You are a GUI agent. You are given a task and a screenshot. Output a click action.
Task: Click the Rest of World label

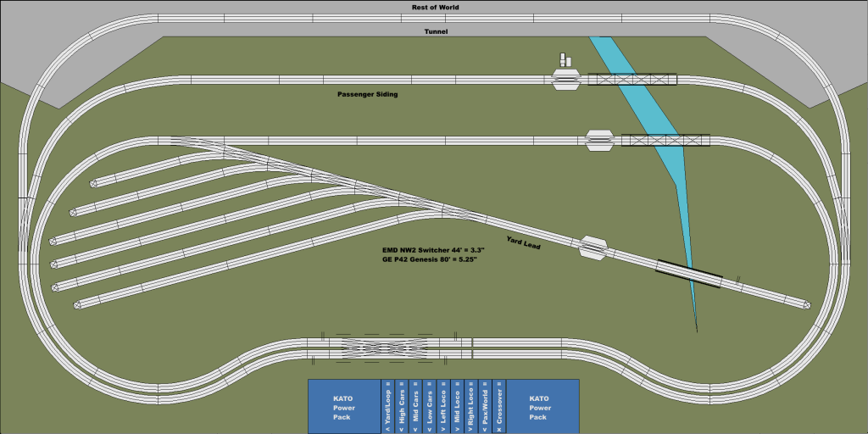click(435, 7)
